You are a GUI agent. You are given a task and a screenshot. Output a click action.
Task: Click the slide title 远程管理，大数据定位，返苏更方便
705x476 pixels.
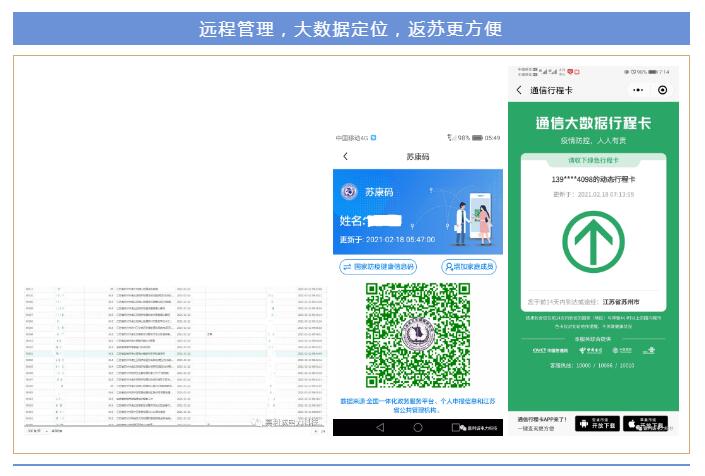coord(351,29)
